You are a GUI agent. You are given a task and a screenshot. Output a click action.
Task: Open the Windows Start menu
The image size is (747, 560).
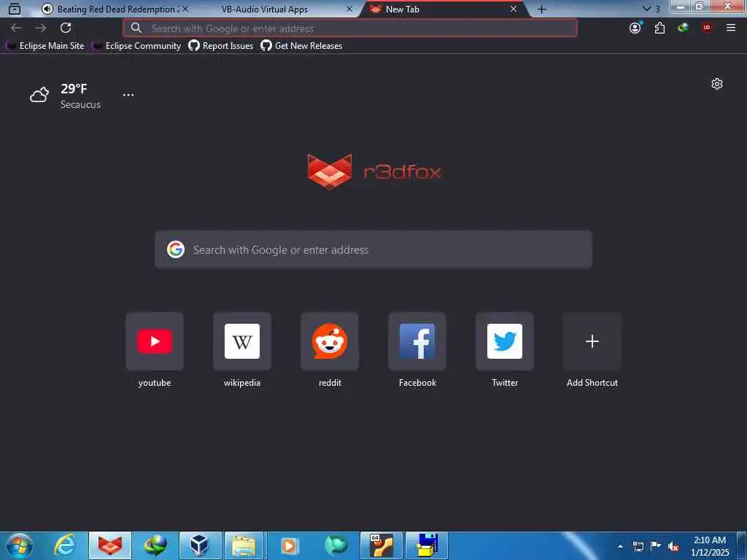20,545
